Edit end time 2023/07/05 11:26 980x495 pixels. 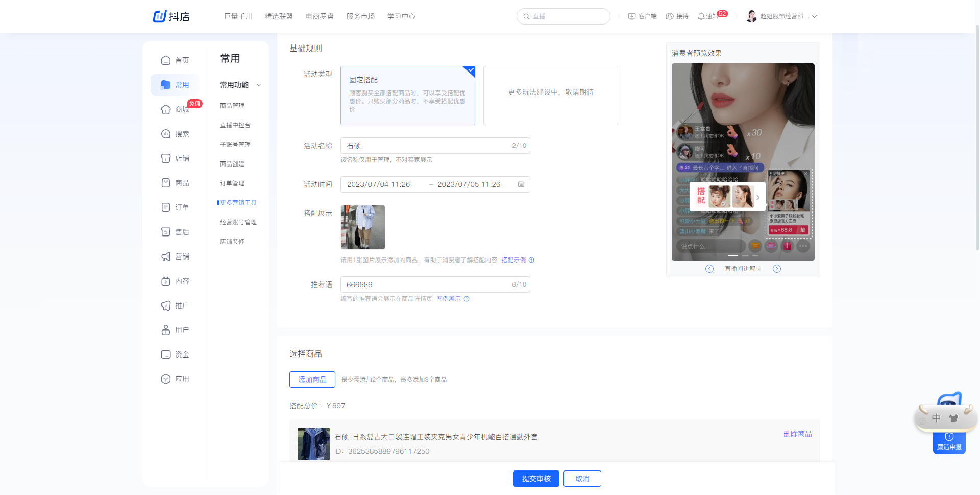469,184
